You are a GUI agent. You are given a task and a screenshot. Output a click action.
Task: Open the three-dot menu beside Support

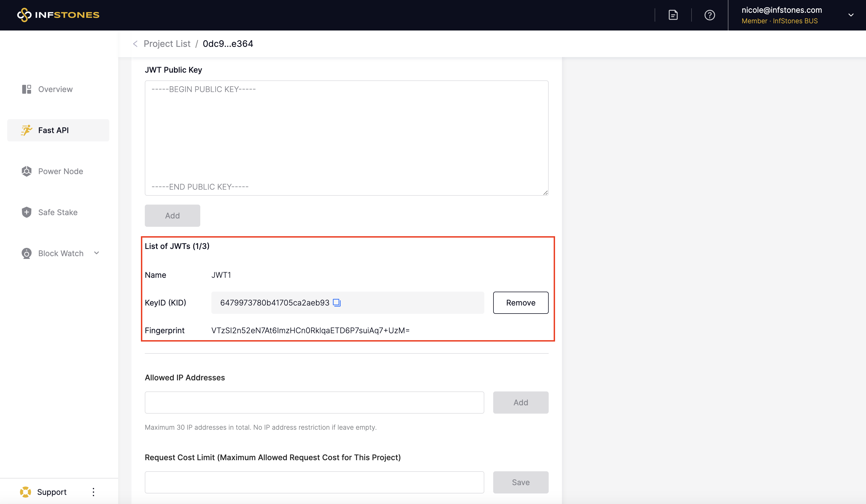tap(93, 492)
